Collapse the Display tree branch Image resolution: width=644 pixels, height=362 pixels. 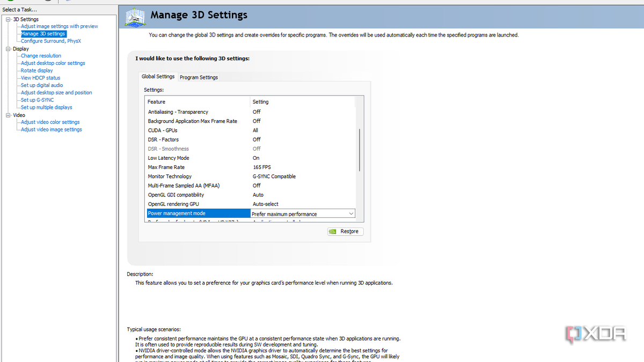pos(8,48)
